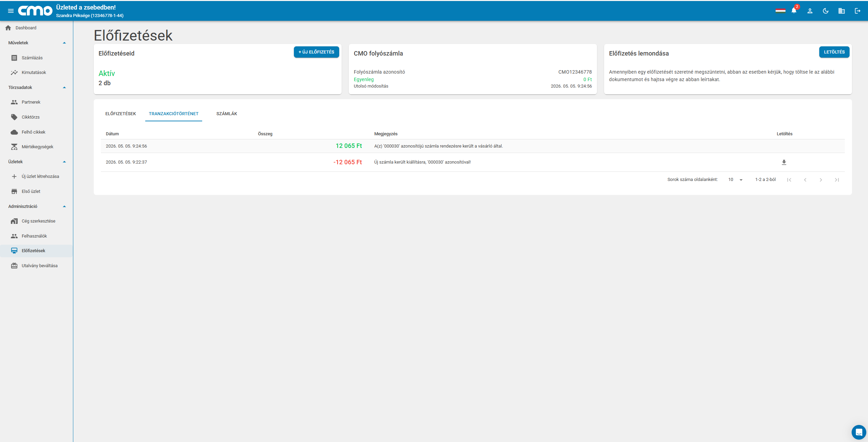Open the chat support bubble
The image size is (868, 442).
point(858,432)
